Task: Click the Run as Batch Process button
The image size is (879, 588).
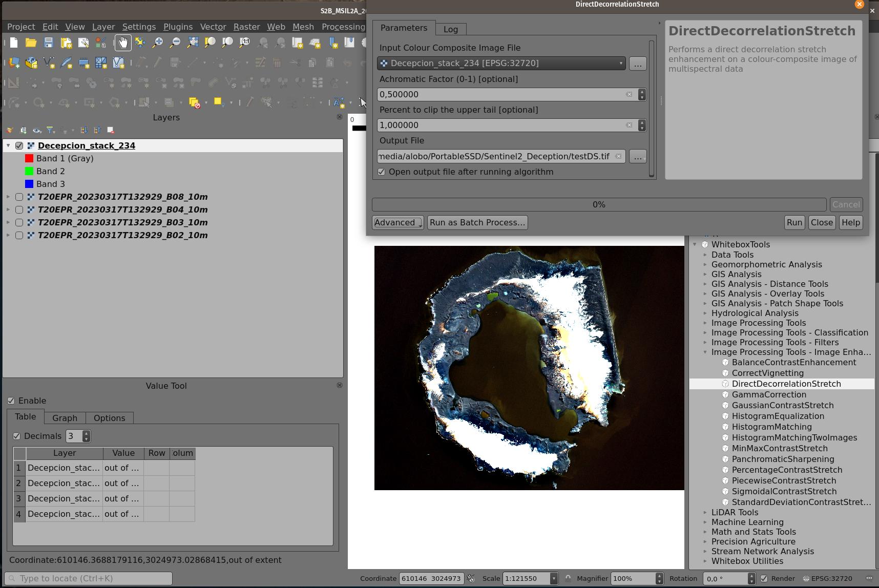Action: click(477, 222)
